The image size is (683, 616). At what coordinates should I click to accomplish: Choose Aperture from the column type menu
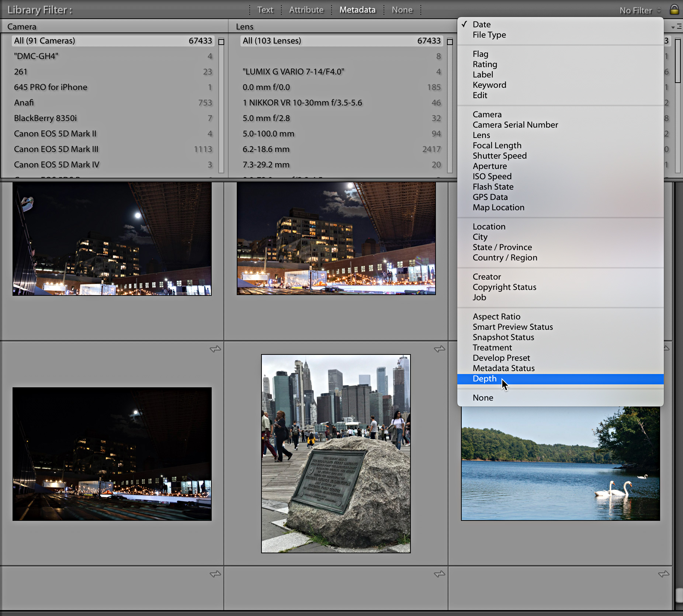(490, 166)
